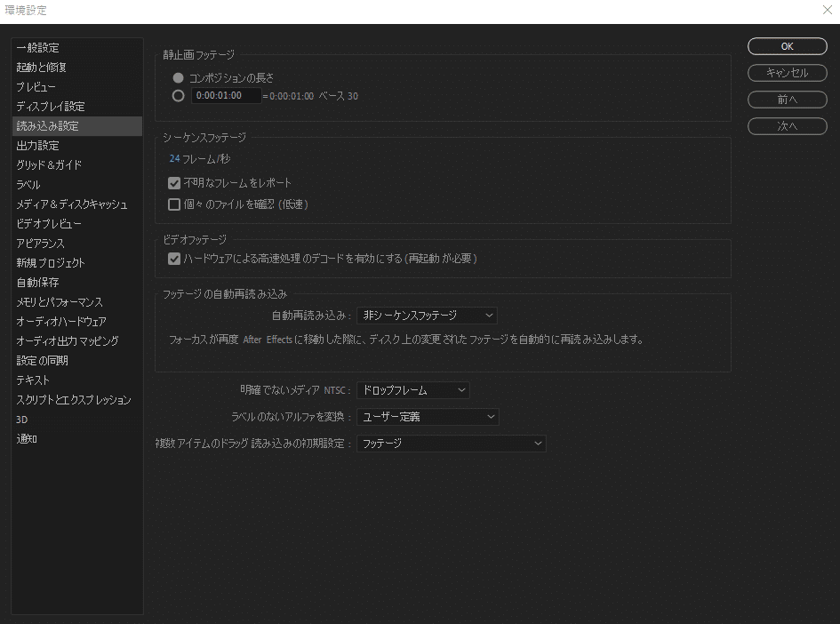Open 3D preferences category
The height and width of the screenshot is (624, 840).
pyautogui.click(x=77, y=420)
